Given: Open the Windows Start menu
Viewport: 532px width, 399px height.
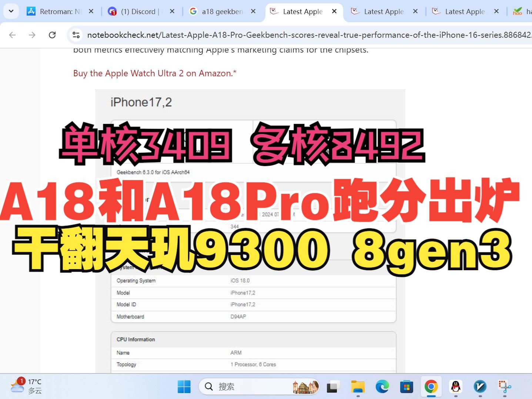Looking at the screenshot, I should [184, 387].
